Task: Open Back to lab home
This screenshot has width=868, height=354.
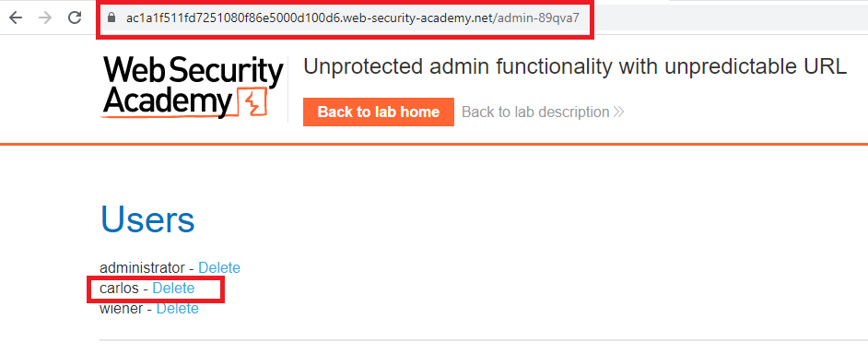Action: (x=379, y=112)
